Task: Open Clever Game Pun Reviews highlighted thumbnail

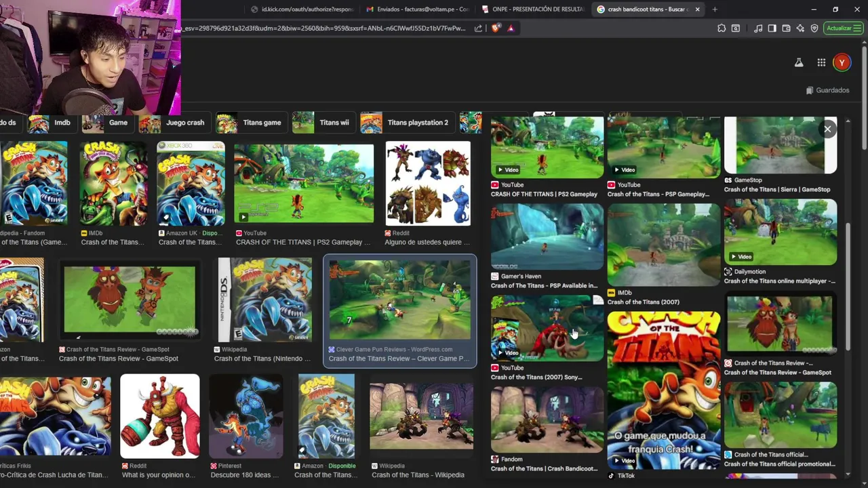Action: click(x=399, y=300)
